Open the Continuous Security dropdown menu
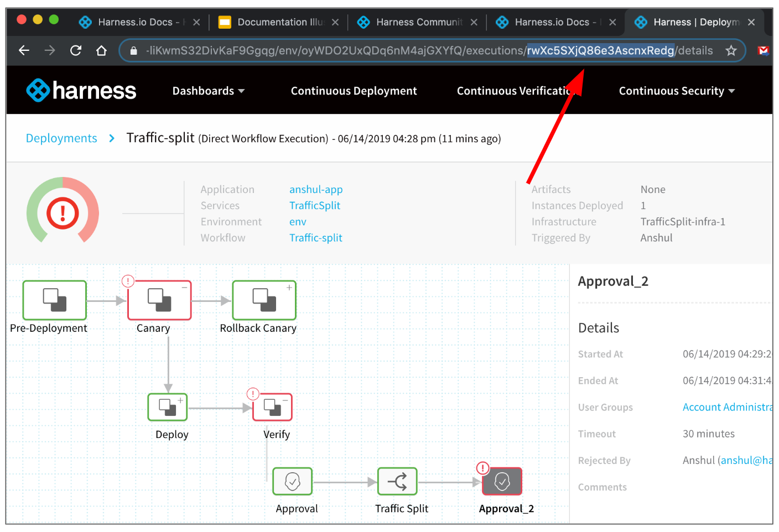779x532 pixels. tap(677, 91)
